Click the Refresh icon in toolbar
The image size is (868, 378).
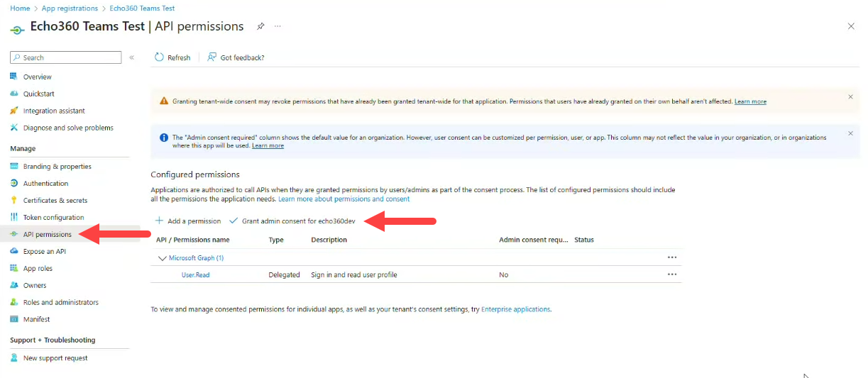160,57
